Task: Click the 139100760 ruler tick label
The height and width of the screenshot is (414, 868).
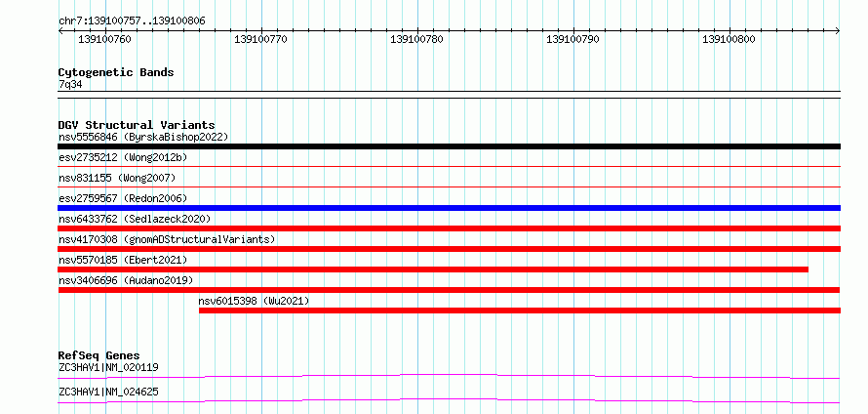Action: (x=105, y=39)
